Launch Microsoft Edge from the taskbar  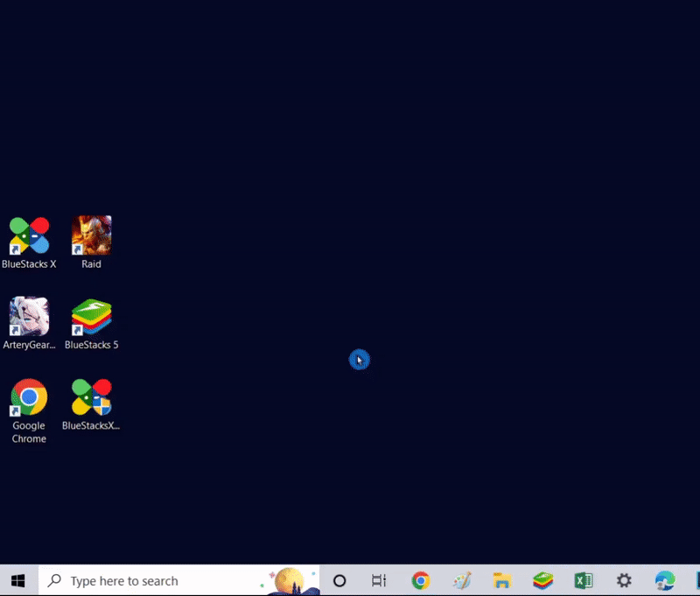click(665, 580)
